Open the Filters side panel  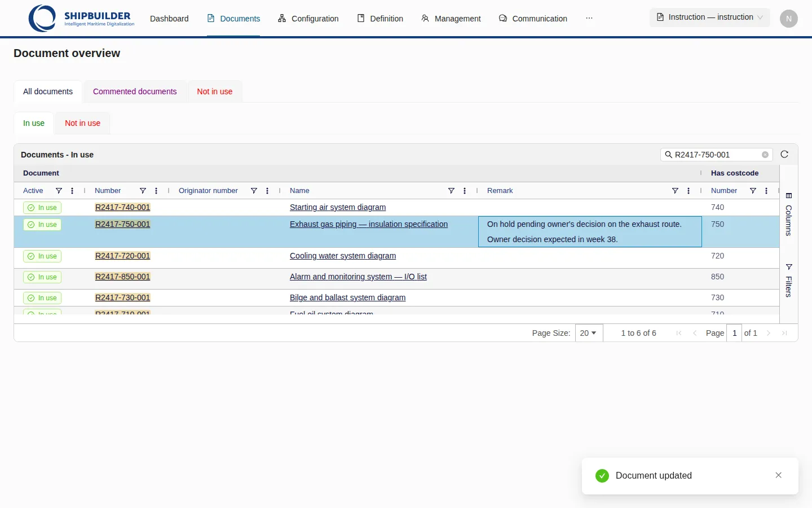point(789,280)
